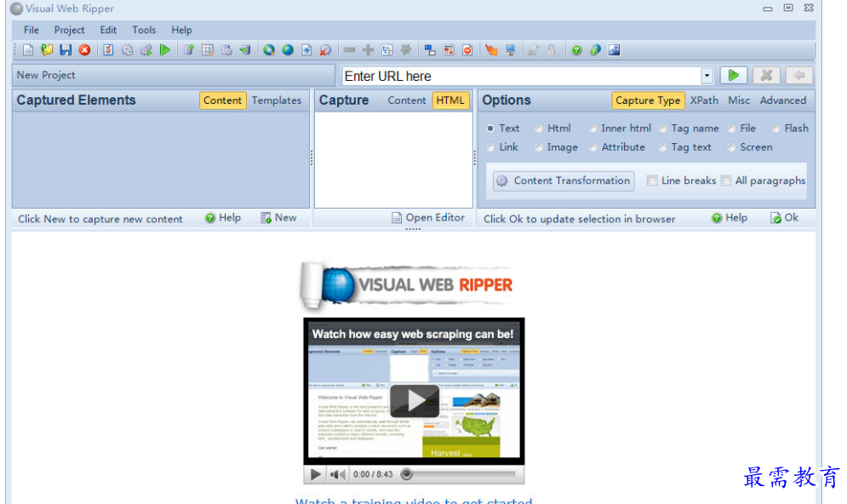The height and width of the screenshot is (504, 847).
Task: Enable the Line breaks checkbox
Action: pyautogui.click(x=653, y=180)
